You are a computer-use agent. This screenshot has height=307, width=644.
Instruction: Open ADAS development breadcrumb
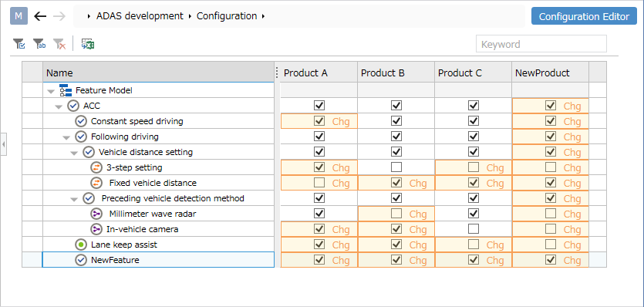click(x=140, y=16)
